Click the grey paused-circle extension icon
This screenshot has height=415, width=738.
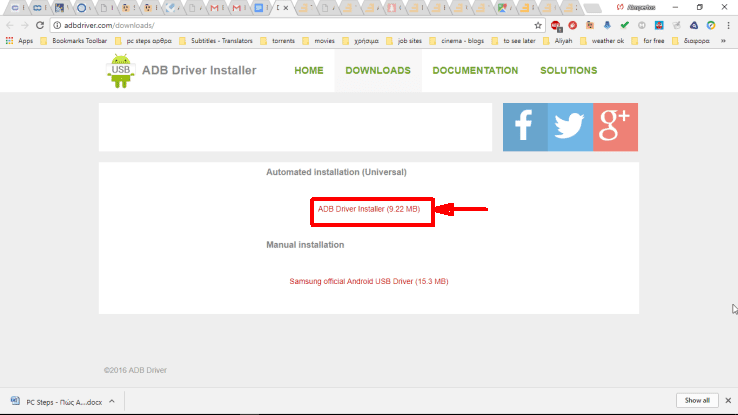tap(642, 25)
